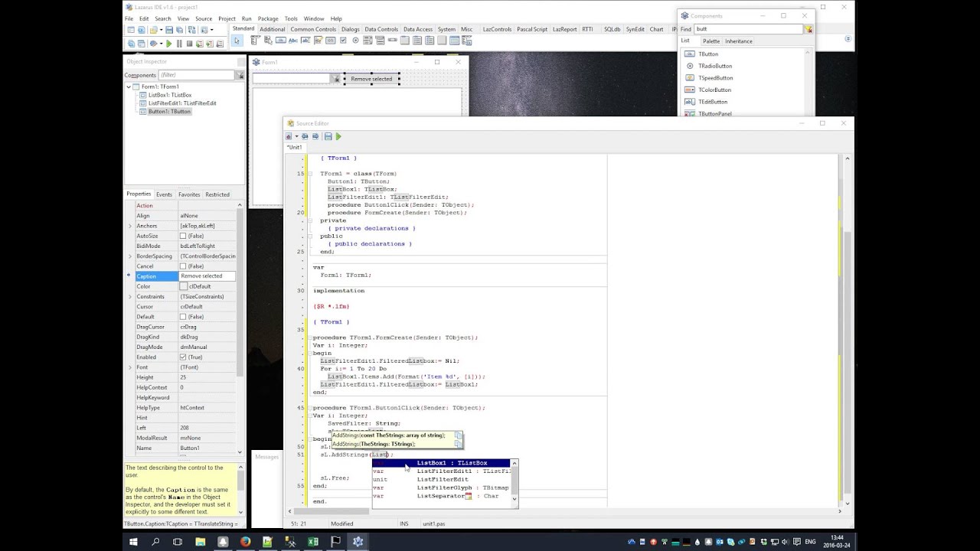Viewport: 980px width, 551px height.
Task: Click the Pause button in main toolbar
Action: 179,44
